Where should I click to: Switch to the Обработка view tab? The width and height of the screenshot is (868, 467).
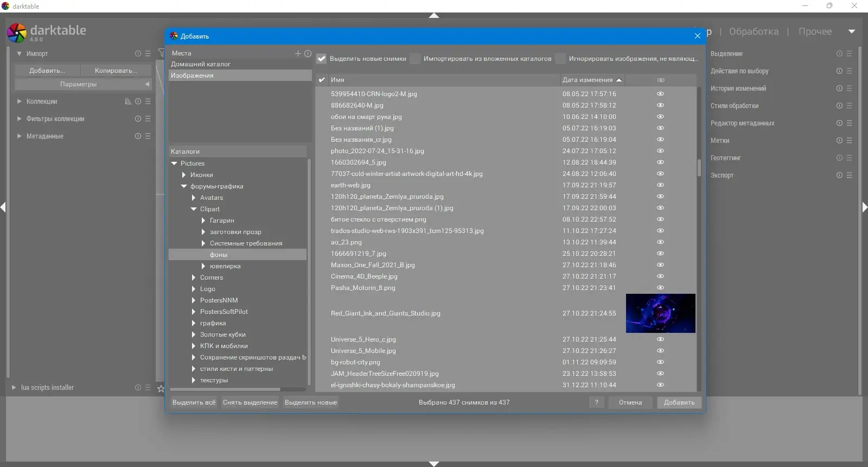click(754, 31)
